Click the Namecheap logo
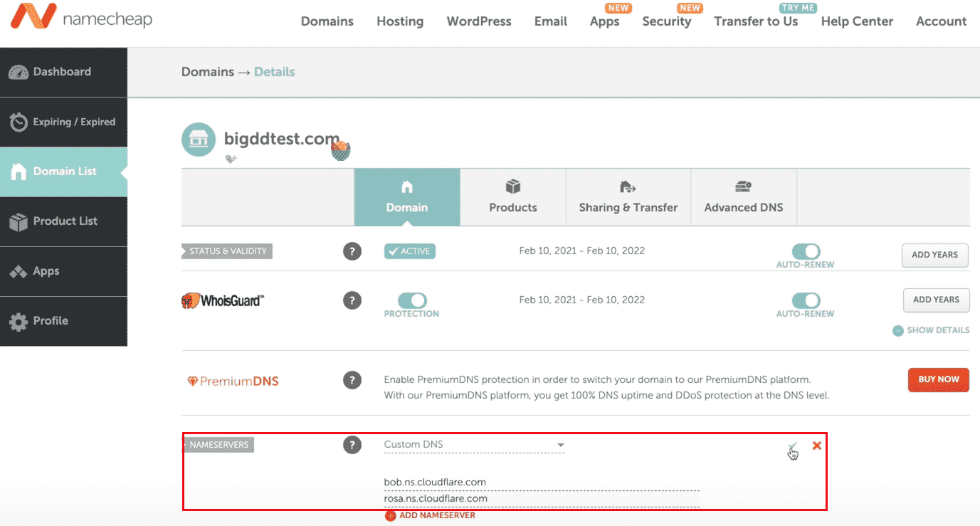This screenshot has width=980, height=526. tap(81, 17)
